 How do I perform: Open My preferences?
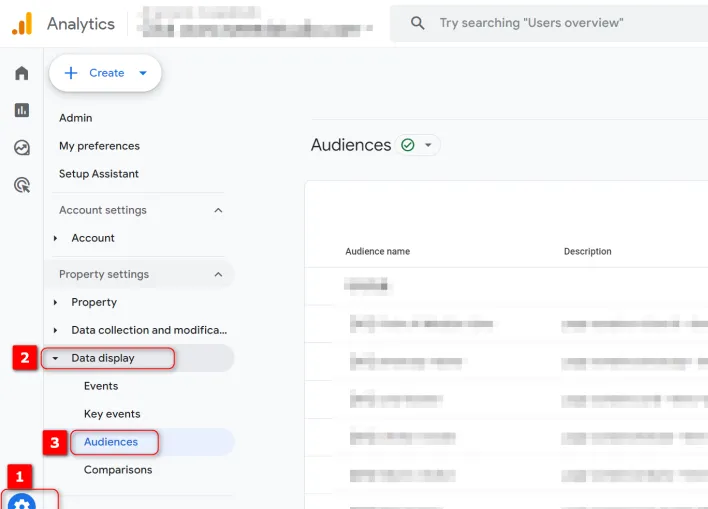pyautogui.click(x=99, y=146)
